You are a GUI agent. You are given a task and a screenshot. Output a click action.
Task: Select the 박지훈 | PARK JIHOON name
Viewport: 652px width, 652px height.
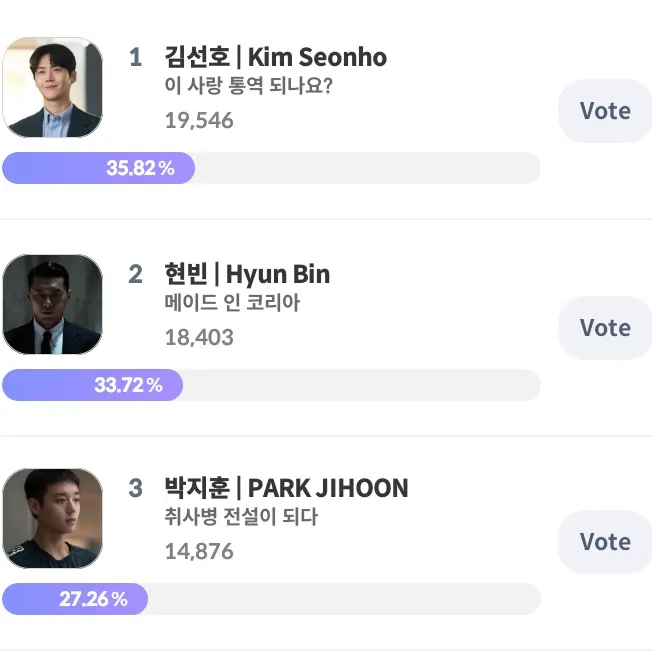(286, 488)
